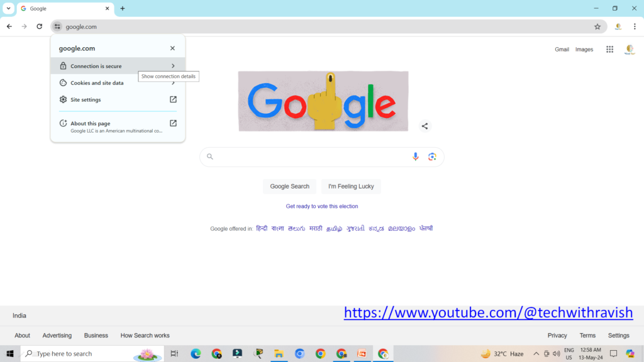Viewport: 644px width, 362px height.
Task: Open About this page entry
Action: (118, 126)
